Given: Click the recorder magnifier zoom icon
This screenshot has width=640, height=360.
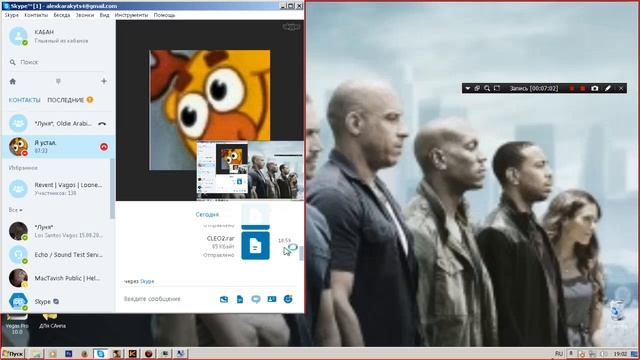Looking at the screenshot, I should pos(487,88).
